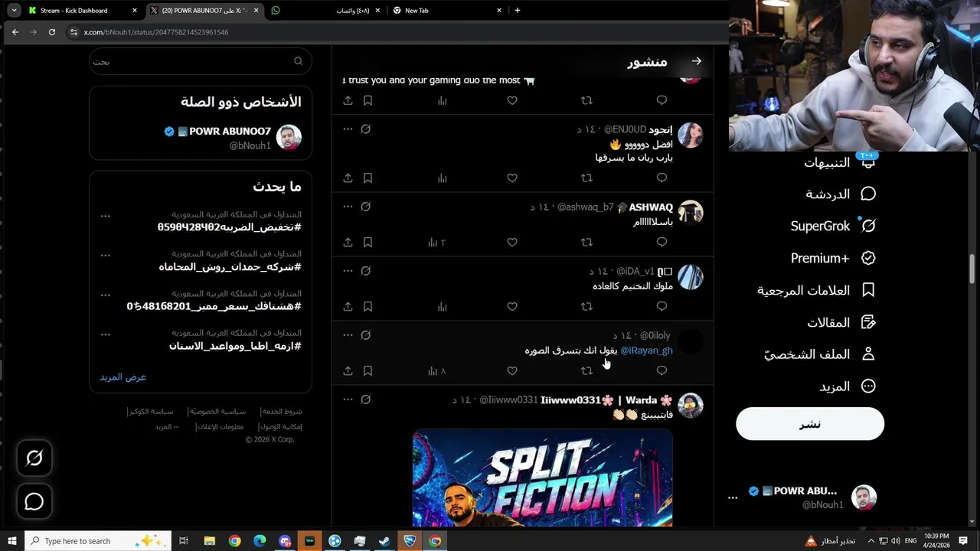Click the page vertical scrollbar
This screenshot has height=551, width=980.
coord(972,268)
